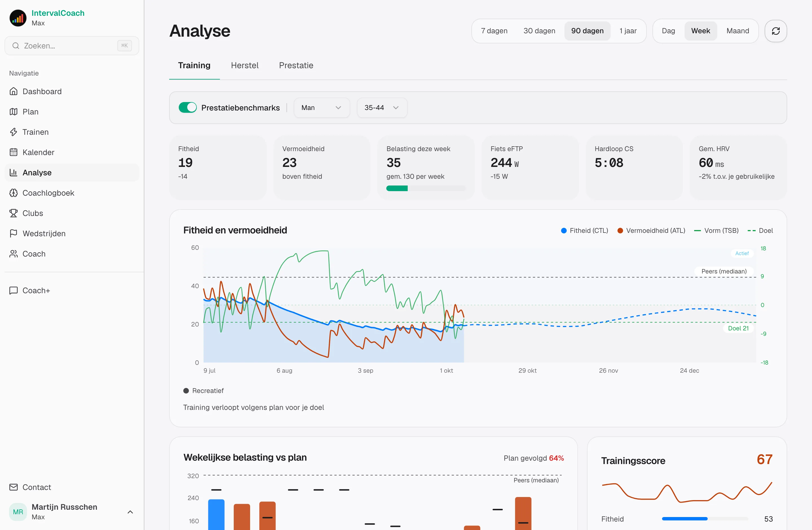This screenshot has height=530, width=812.
Task: Click the Fitheid bar in Trainingsscore
Action: coord(705,519)
